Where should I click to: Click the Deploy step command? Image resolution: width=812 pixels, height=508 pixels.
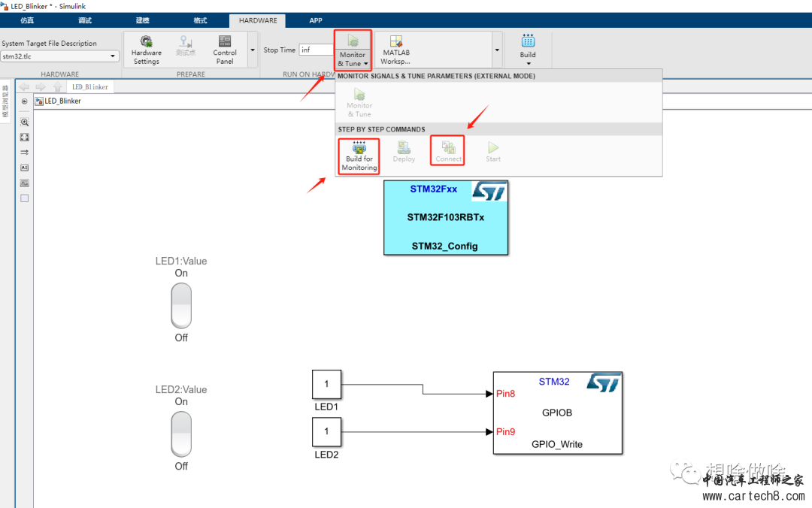click(404, 152)
